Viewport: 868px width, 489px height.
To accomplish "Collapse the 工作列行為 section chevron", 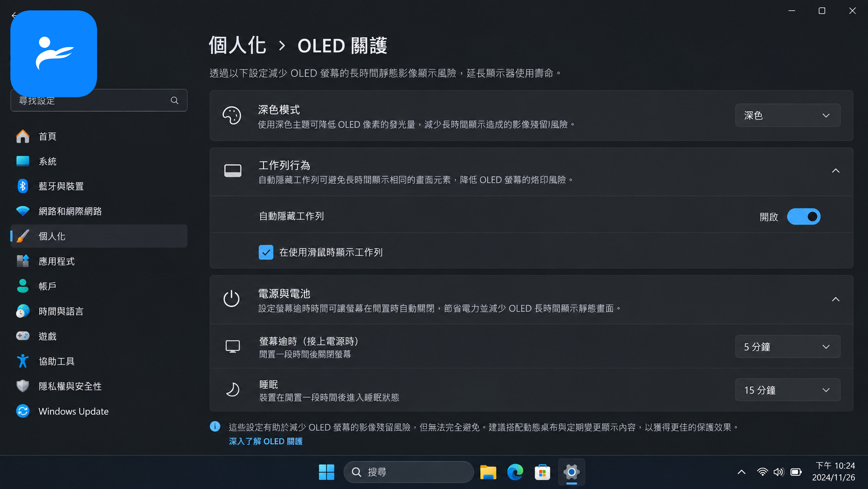I will coord(835,171).
